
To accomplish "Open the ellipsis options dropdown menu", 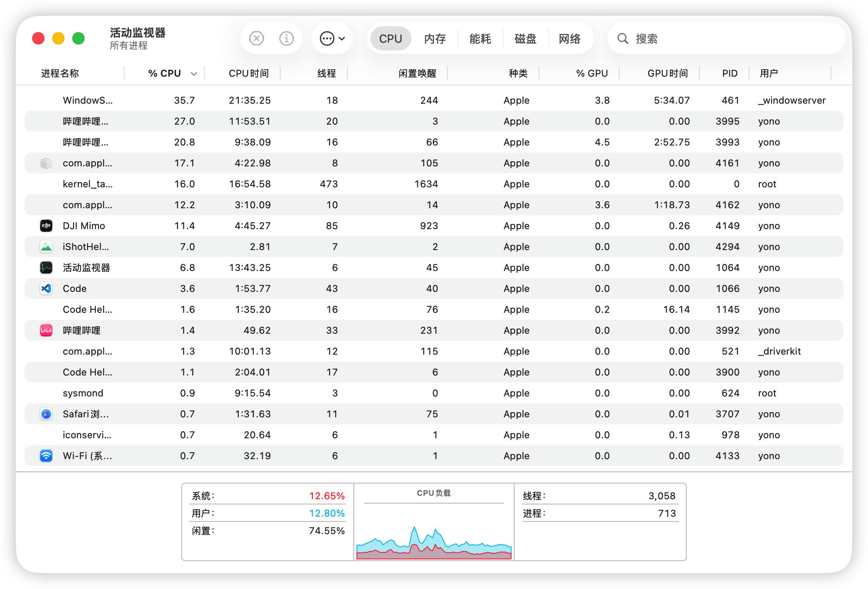I will point(332,38).
